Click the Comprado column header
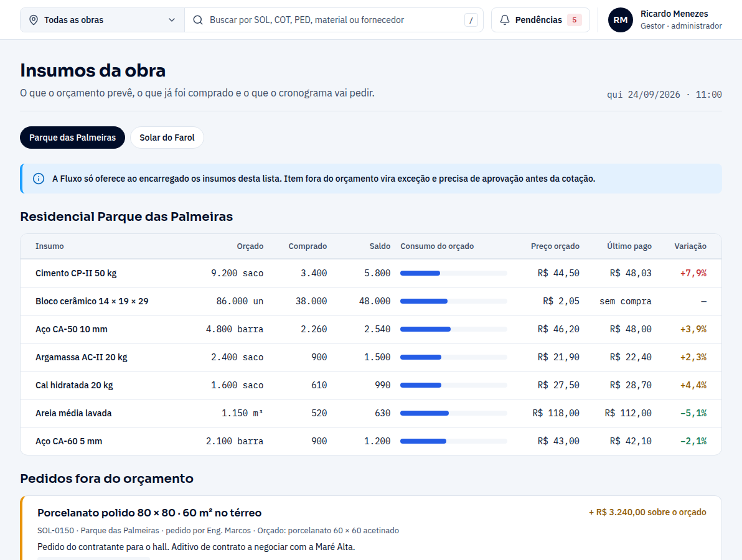The image size is (742, 560). click(x=308, y=246)
